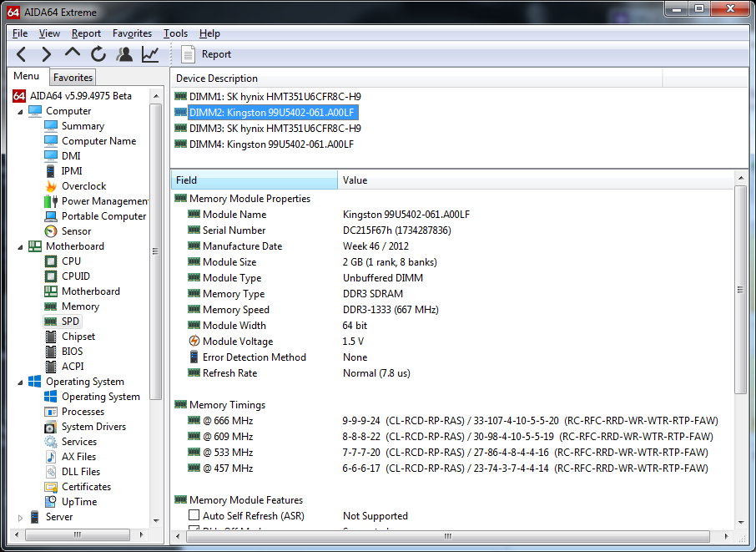Open the Tools menu
Screen dimensions: 756x552
pos(175,33)
